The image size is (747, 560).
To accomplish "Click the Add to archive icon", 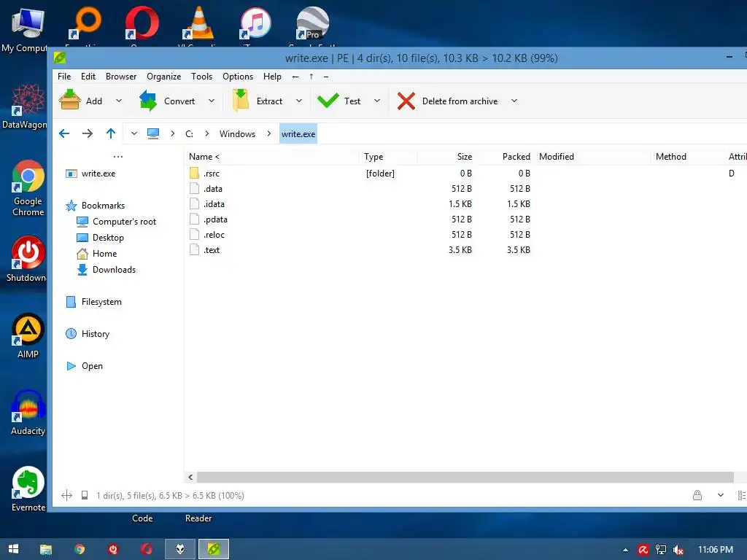I will click(70, 101).
